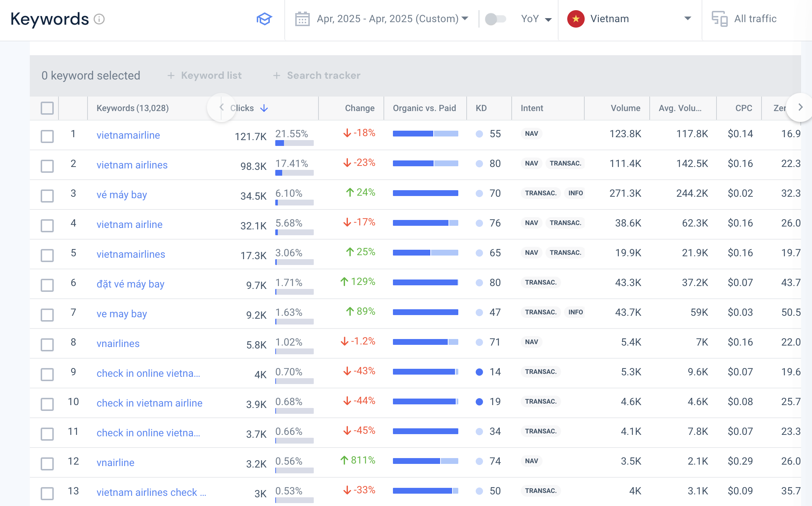
Task: Open the vietnamairlines keyword link
Action: tap(131, 254)
